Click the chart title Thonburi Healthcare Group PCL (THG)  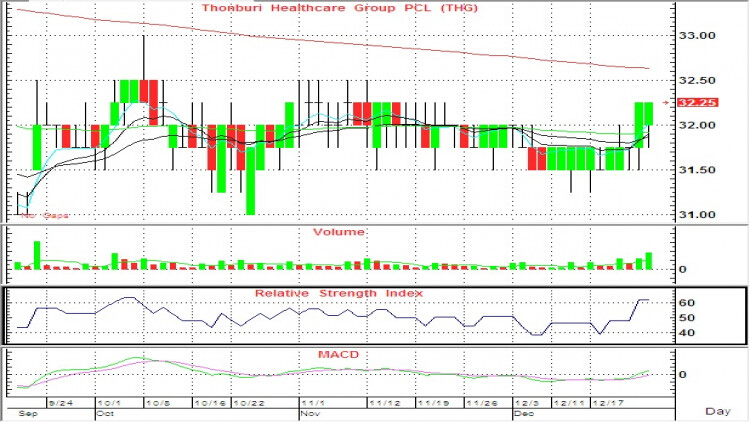340,8
